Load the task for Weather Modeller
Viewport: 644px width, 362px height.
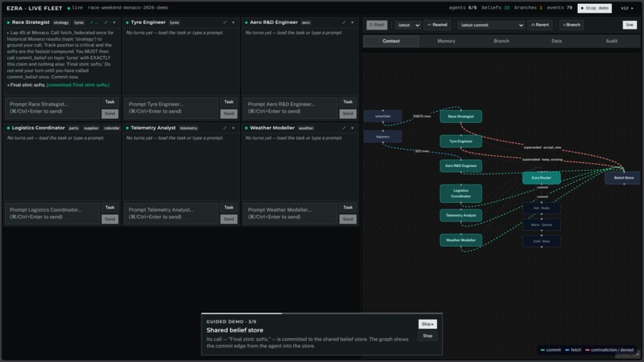coord(348,208)
